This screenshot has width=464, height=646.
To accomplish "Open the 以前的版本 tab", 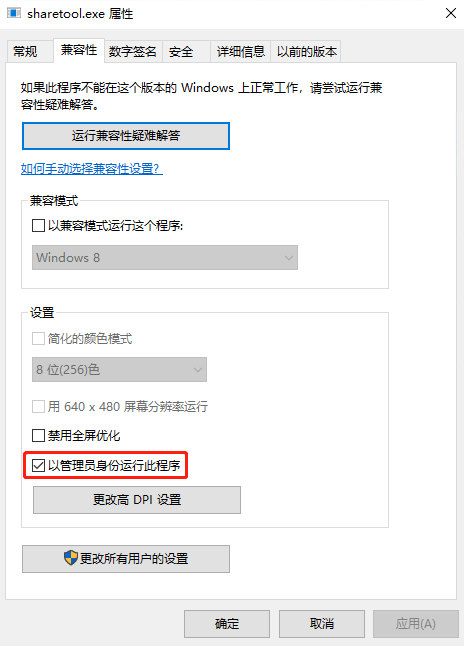I will [x=306, y=51].
